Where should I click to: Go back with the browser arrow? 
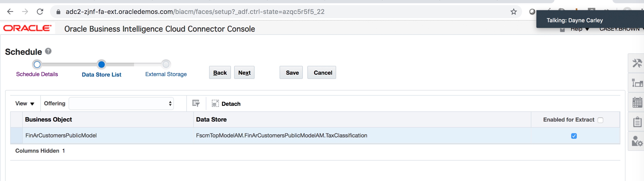[10, 12]
